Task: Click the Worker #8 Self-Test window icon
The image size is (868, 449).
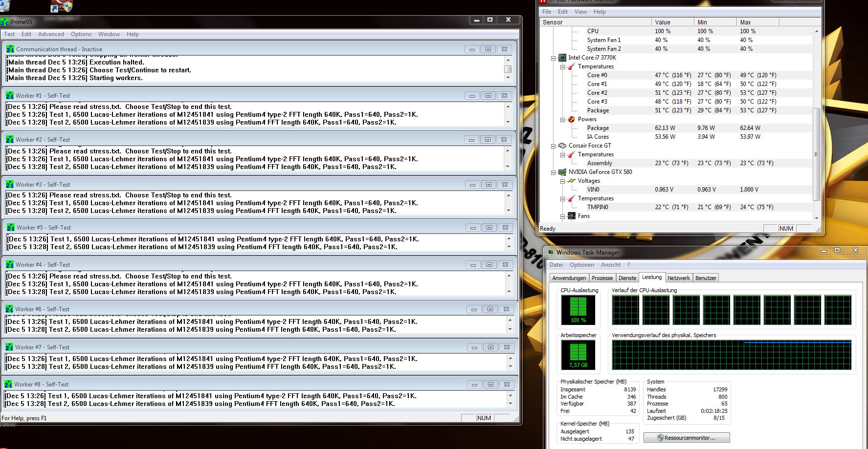Action: (8, 384)
